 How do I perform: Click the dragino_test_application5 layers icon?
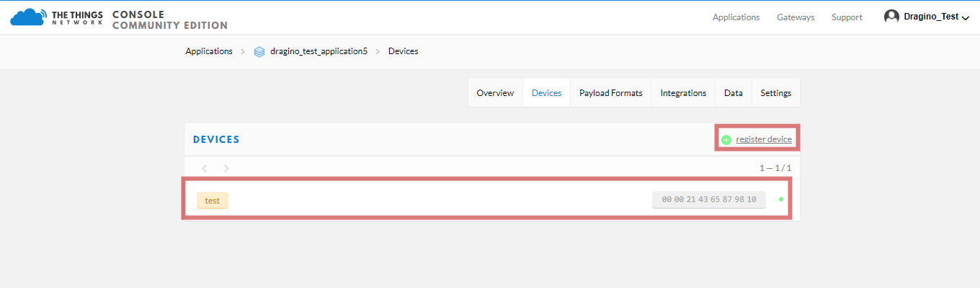(x=259, y=52)
